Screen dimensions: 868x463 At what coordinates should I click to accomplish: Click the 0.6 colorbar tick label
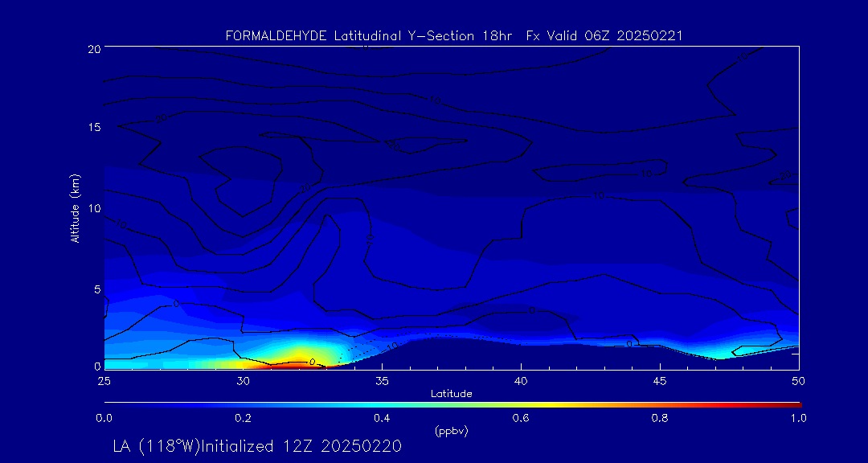tap(521, 418)
